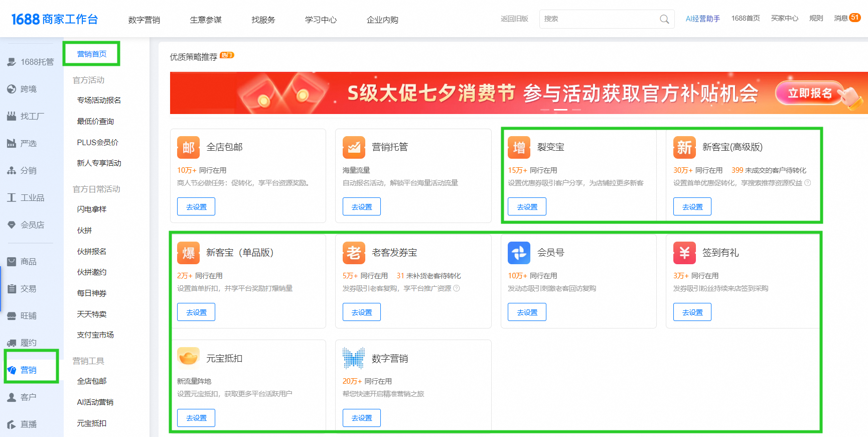Viewport: 868px width, 437px height.
Task: Click the 元宝抵扣 gold ingot icon
Action: (188, 358)
